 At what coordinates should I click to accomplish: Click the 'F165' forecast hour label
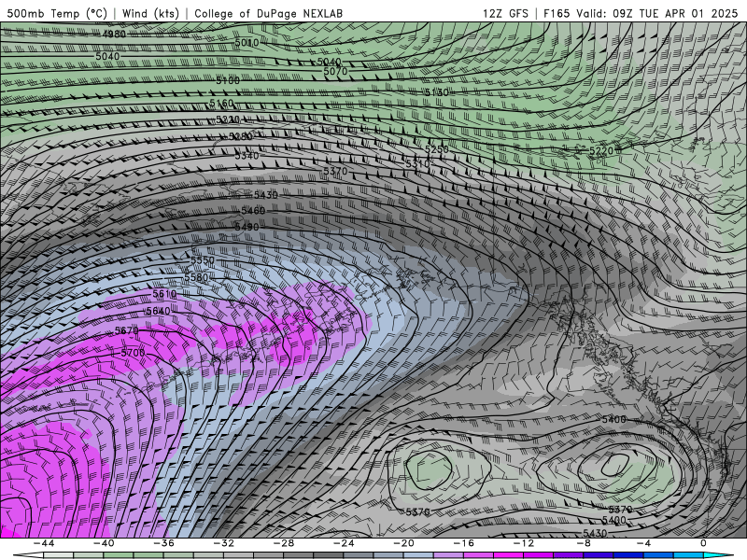[557, 13]
